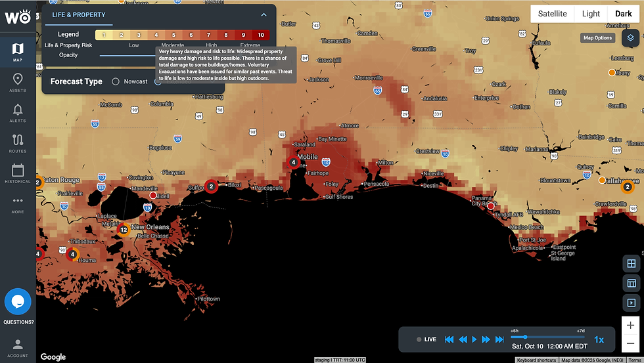This screenshot has height=363, width=644.
Task: Change the 1x playback speed
Action: (x=599, y=339)
